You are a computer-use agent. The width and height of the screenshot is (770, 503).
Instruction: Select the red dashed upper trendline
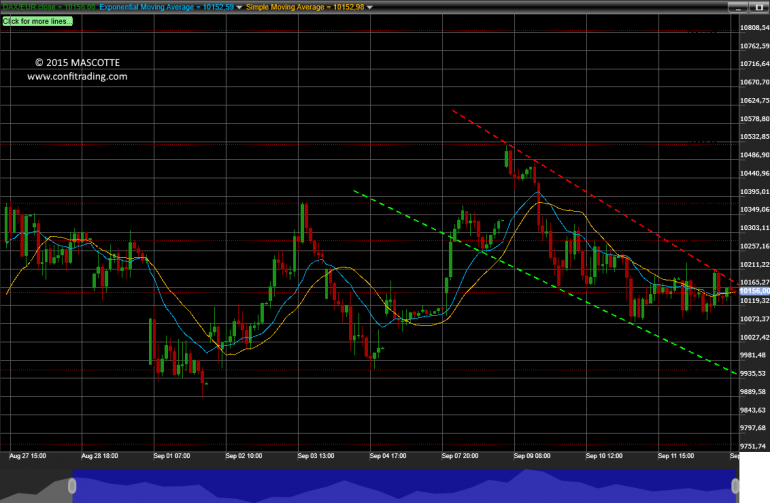[x=594, y=196]
